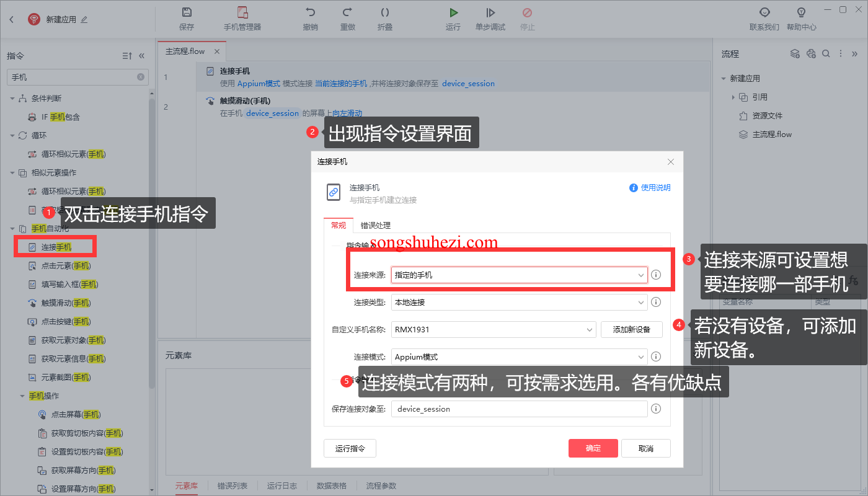The height and width of the screenshot is (496, 868).
Task: Show info for 连接模式 field
Action: coord(656,357)
